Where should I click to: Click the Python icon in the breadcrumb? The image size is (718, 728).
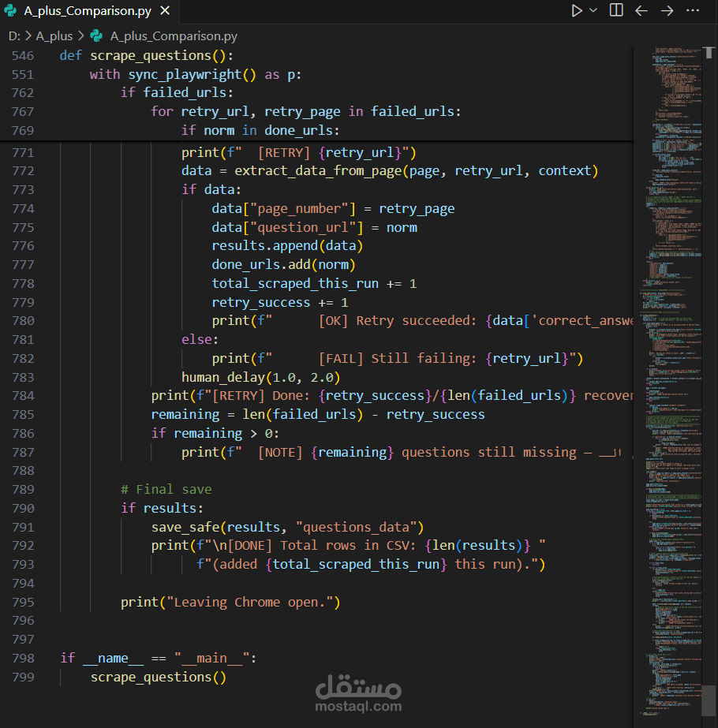point(96,35)
